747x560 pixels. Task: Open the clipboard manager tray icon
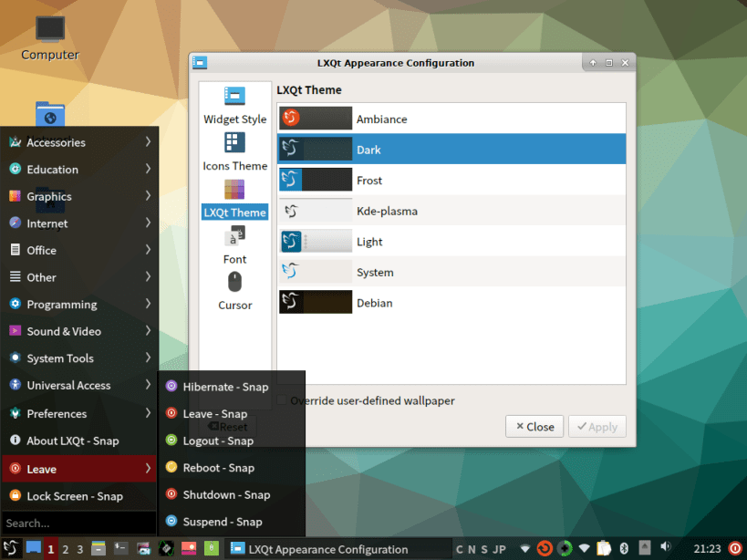tap(604, 548)
